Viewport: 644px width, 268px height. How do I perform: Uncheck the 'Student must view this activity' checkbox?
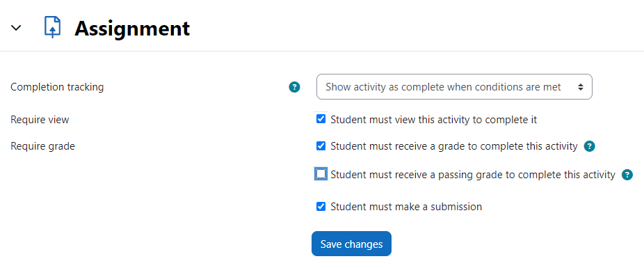pyautogui.click(x=321, y=119)
